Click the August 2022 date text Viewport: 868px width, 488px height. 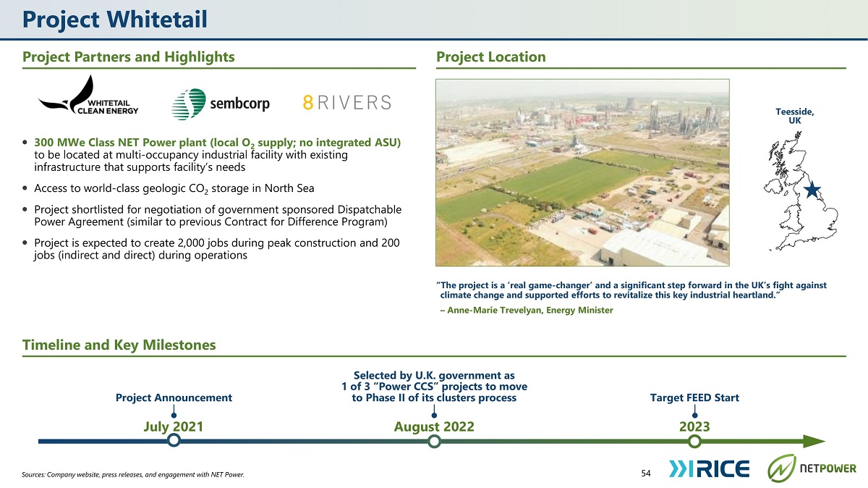[434, 426]
